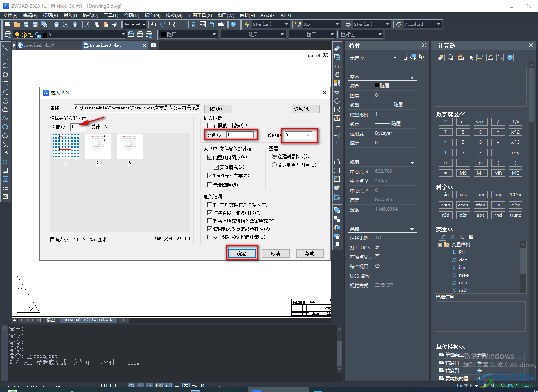Switch to the 模型 layout tab

point(50,320)
